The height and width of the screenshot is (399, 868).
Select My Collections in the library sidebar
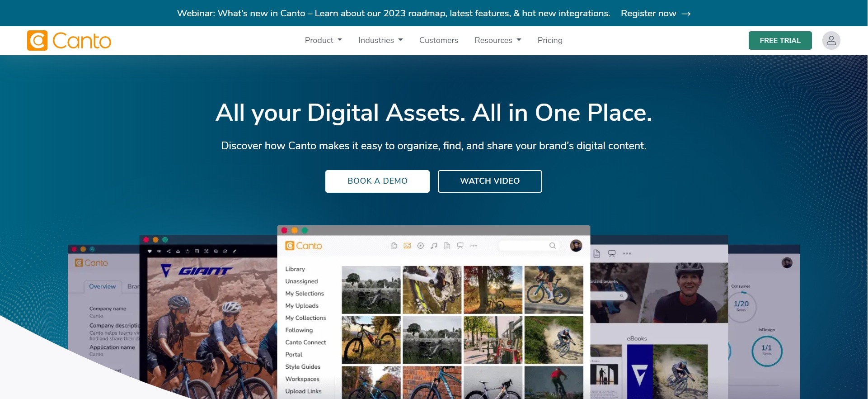click(305, 318)
